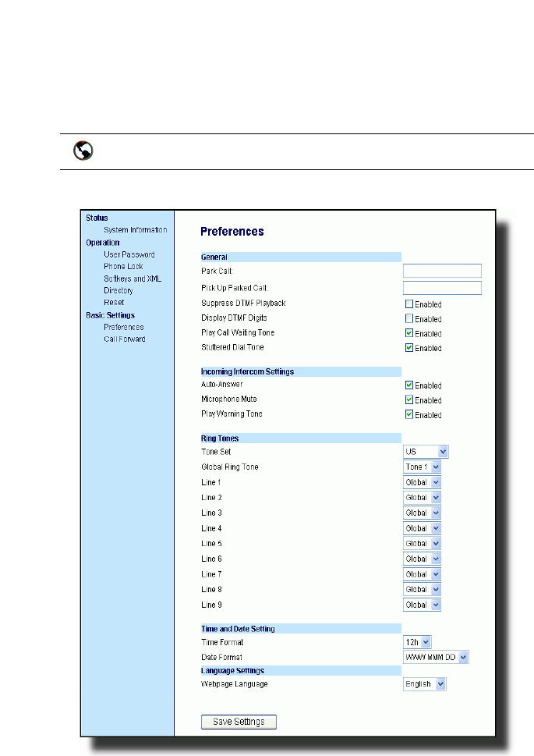Click the Operation sidebar heading
Image resolution: width=534 pixels, height=756 pixels.
click(103, 243)
